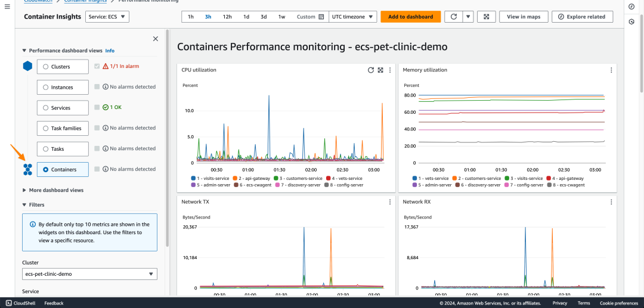Open Cookie preferences in footer
This screenshot has width=644, height=308.
[x=619, y=303]
